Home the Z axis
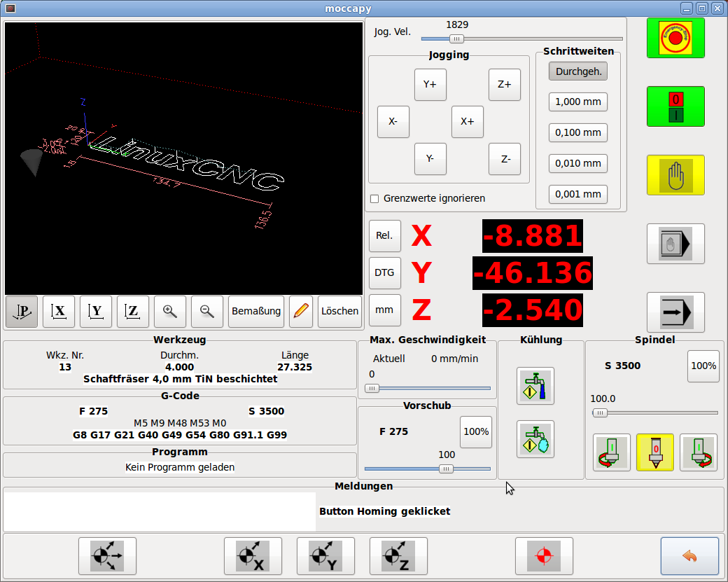 399,556
